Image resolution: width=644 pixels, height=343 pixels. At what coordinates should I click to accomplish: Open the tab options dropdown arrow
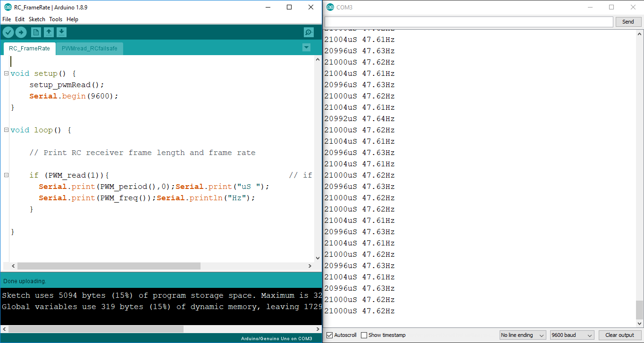pyautogui.click(x=306, y=48)
